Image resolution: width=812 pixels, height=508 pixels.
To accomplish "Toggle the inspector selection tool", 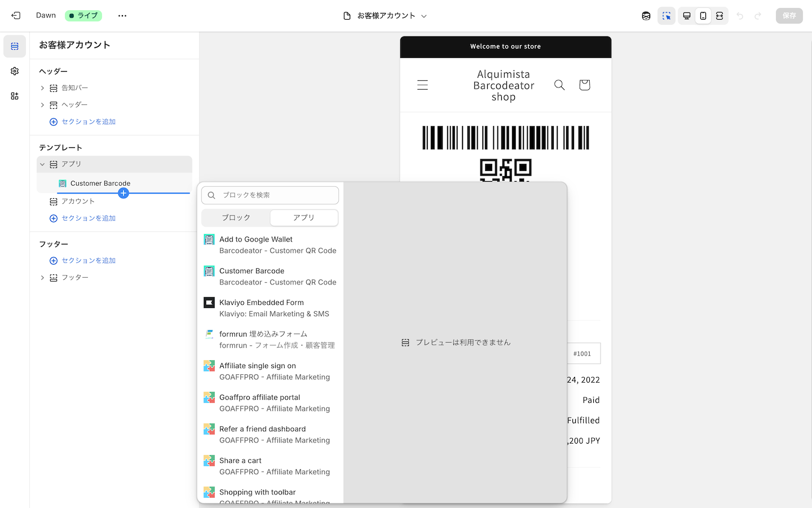I will [666, 16].
